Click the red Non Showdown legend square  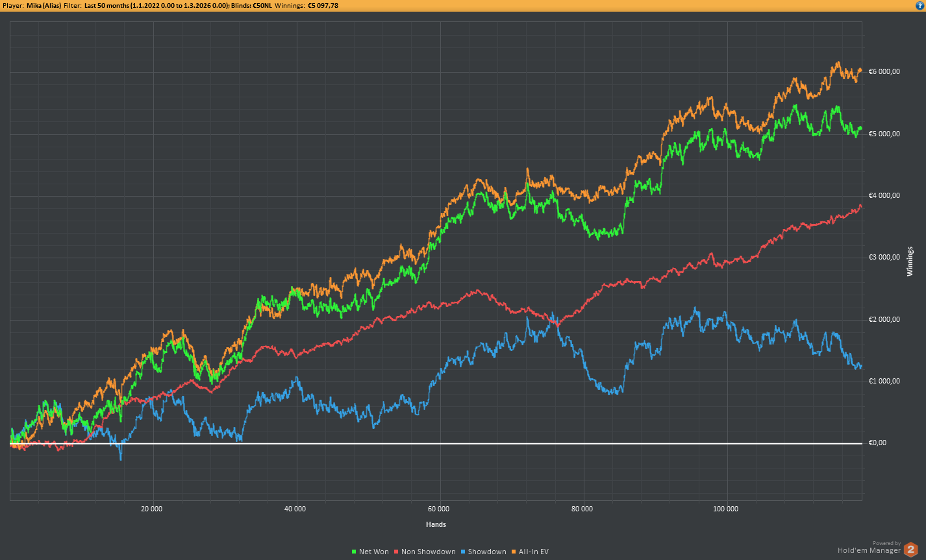(x=396, y=552)
